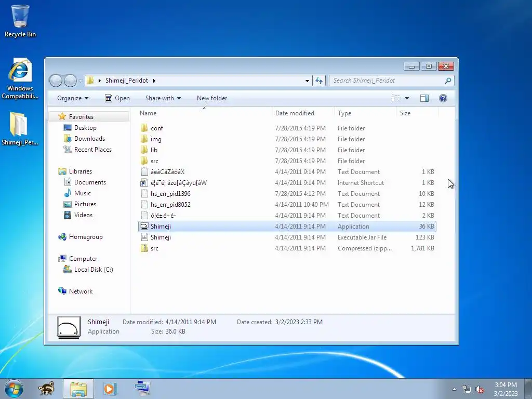The width and height of the screenshot is (532, 399).
Task: Sort by the Type column header
Action: point(365,113)
